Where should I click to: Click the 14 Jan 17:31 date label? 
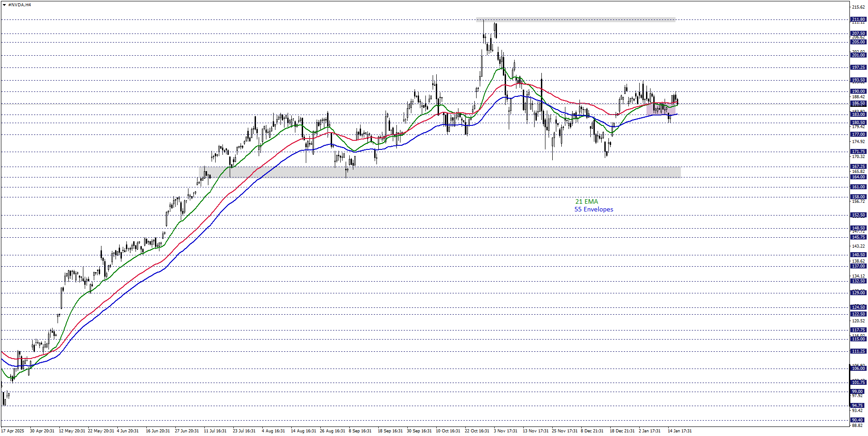(x=679, y=431)
